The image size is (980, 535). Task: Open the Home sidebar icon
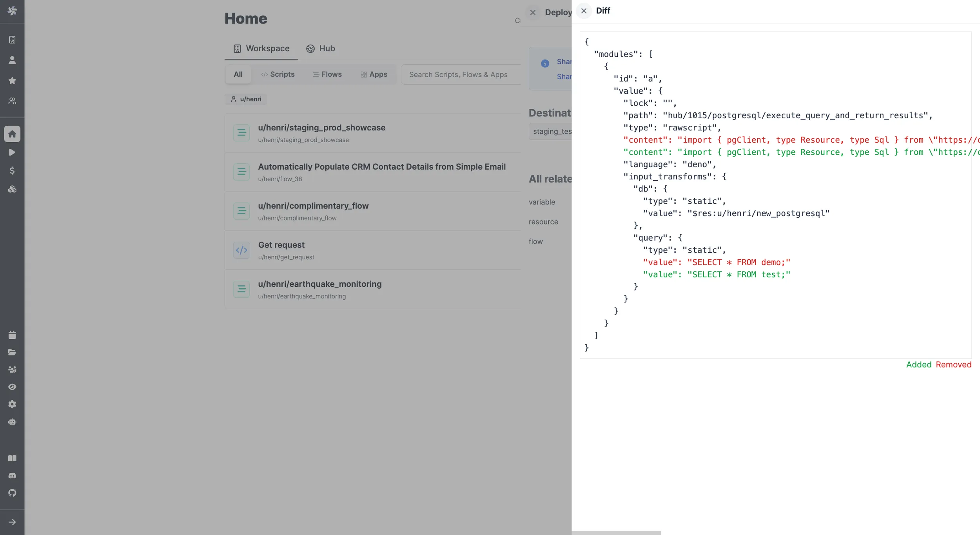12,134
